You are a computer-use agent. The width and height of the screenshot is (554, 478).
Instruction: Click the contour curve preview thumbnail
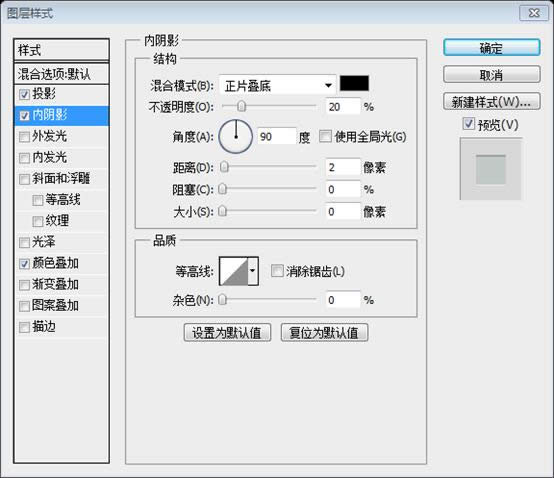pos(234,271)
